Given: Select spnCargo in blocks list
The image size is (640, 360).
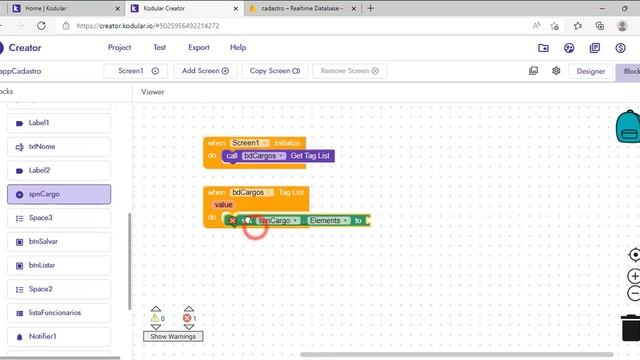Looking at the screenshot, I should [59, 194].
